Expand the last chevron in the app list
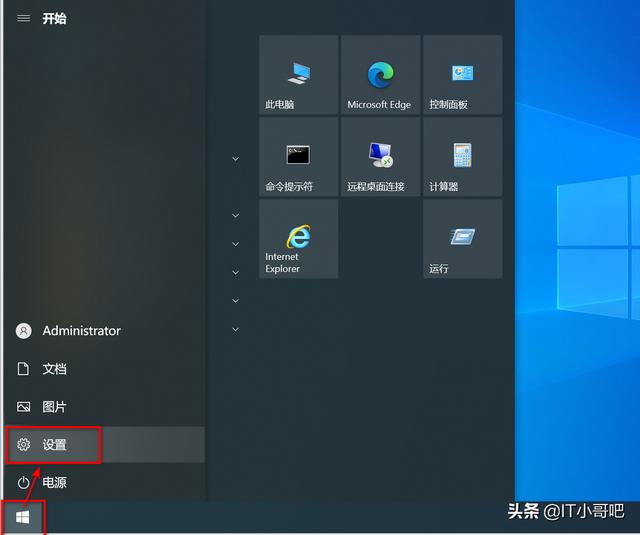Screen dimensions: 640x535 [236, 329]
